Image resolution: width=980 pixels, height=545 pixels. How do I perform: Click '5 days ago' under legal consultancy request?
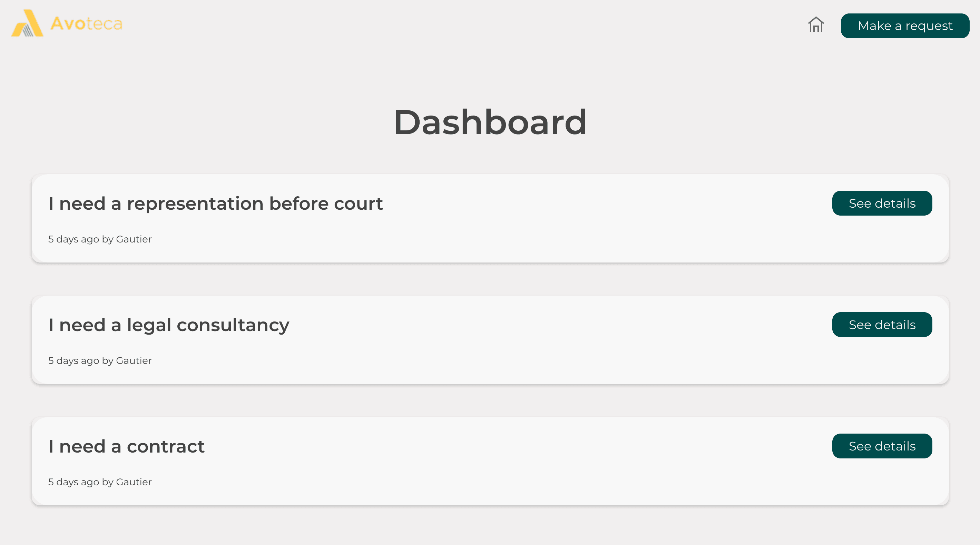[x=74, y=360]
